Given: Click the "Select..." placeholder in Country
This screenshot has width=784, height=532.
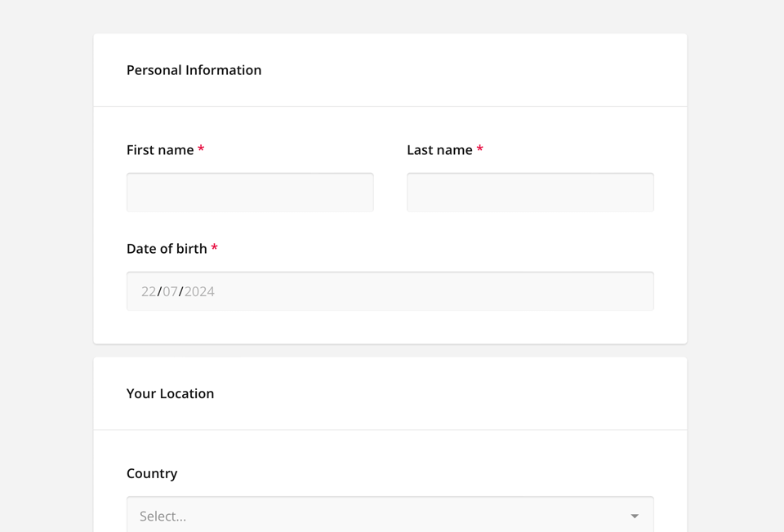Looking at the screenshot, I should (163, 516).
